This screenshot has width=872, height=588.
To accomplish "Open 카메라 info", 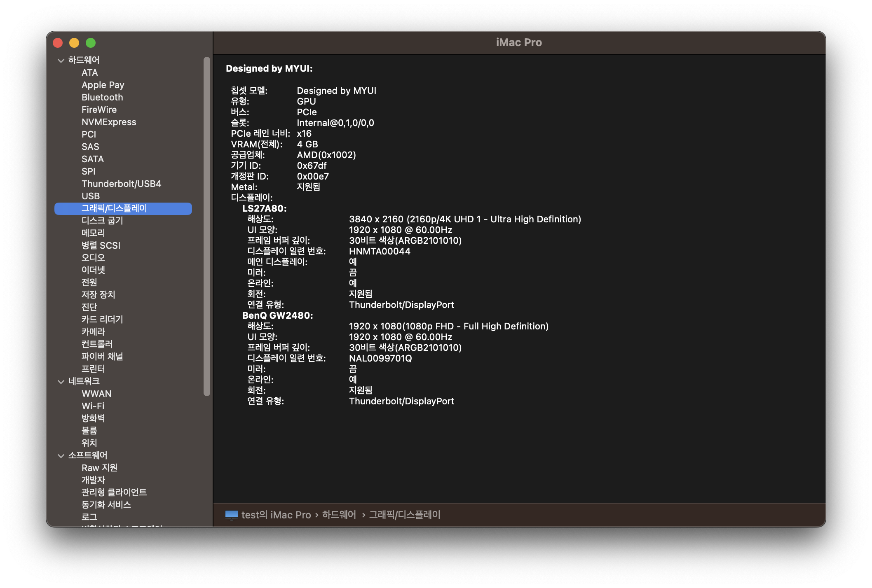I will 93,332.
